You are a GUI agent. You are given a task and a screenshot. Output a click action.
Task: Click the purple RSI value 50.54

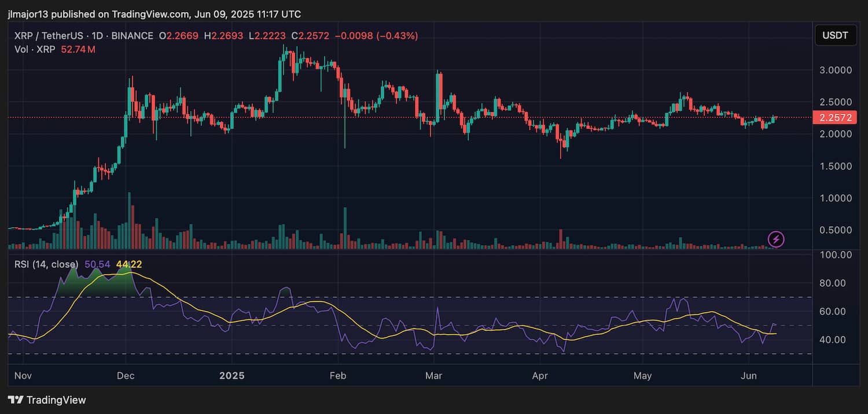(97, 264)
